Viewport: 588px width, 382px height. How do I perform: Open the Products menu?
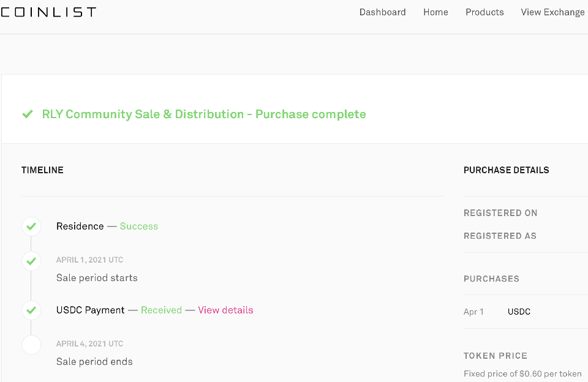pyautogui.click(x=484, y=12)
